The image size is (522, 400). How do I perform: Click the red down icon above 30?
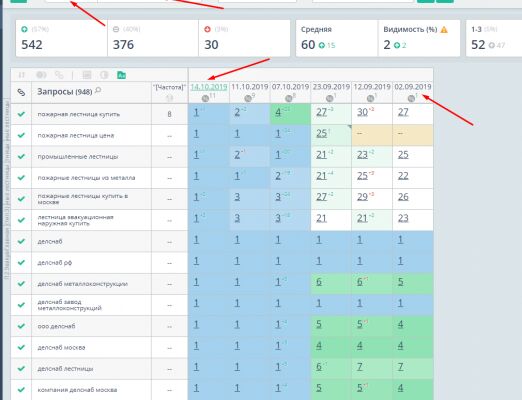[207, 29]
